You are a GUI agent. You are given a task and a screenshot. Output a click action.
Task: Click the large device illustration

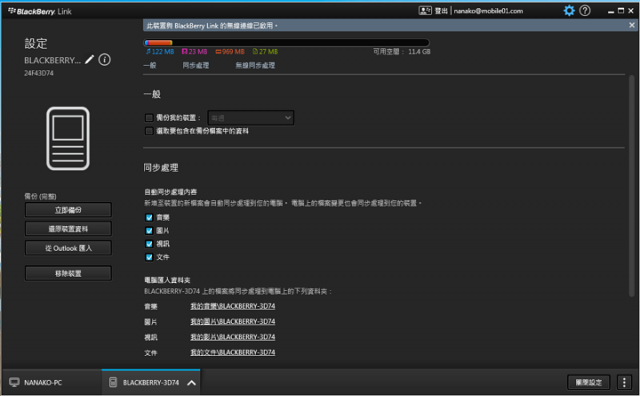tap(68, 138)
